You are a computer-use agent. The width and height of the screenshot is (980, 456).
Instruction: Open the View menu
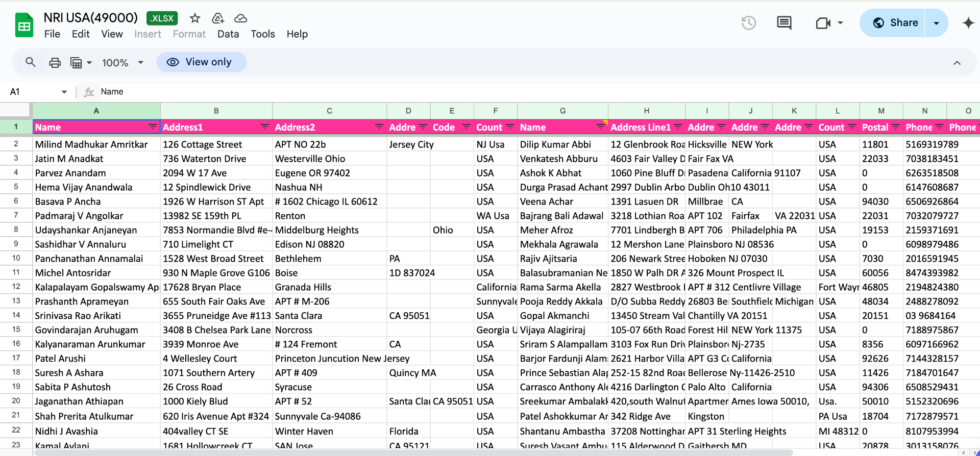112,34
